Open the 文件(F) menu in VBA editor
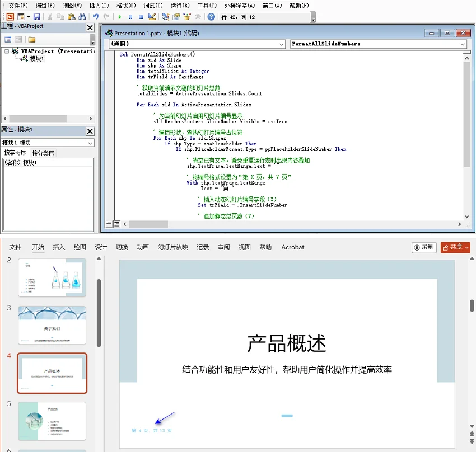The width and height of the screenshot is (476, 452). [x=18, y=6]
